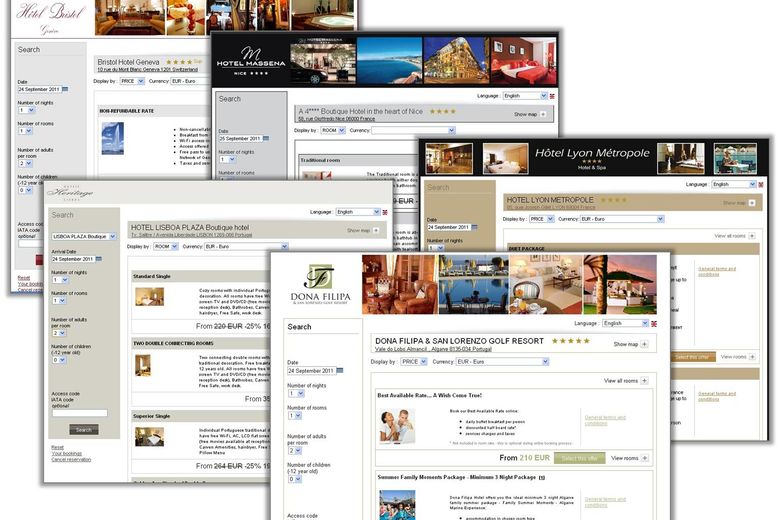Click the Reset link on Lisboa Plaza page
This screenshot has height=520, width=780.
[x=57, y=447]
